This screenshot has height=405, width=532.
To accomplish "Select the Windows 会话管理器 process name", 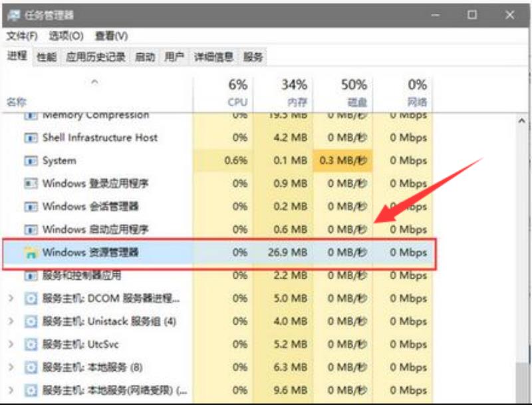I will coord(90,207).
